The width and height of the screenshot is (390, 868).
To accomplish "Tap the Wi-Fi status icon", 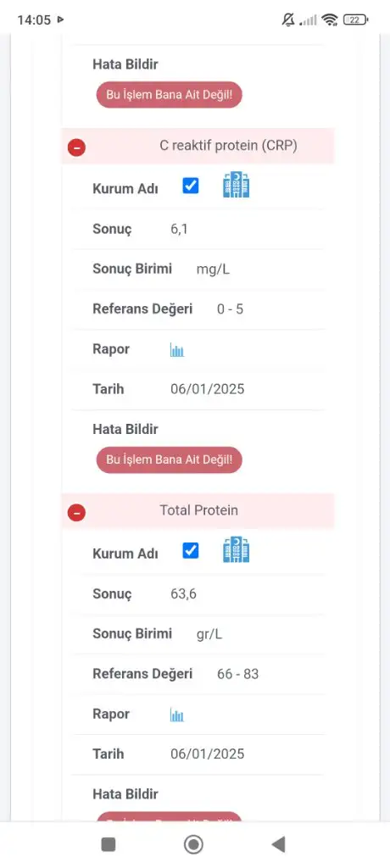I will coord(330,20).
